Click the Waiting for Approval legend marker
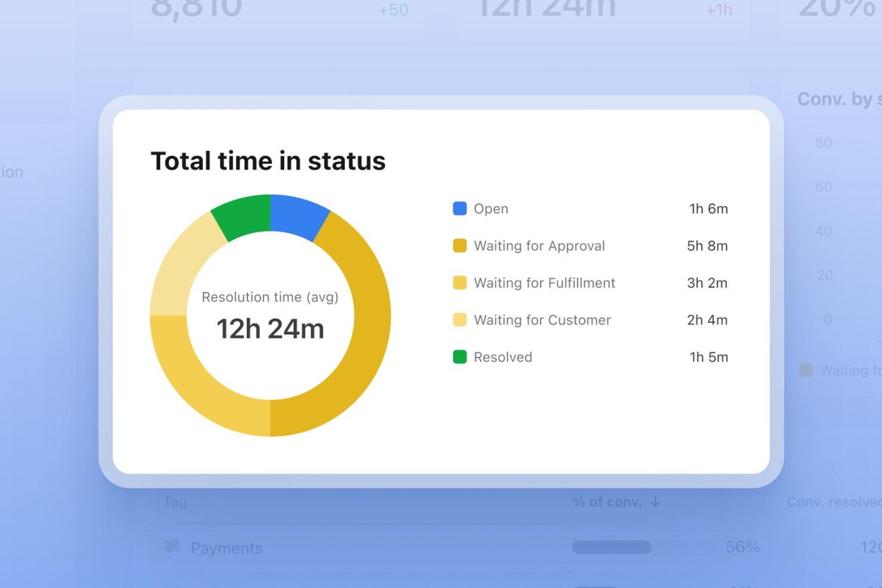 point(459,245)
